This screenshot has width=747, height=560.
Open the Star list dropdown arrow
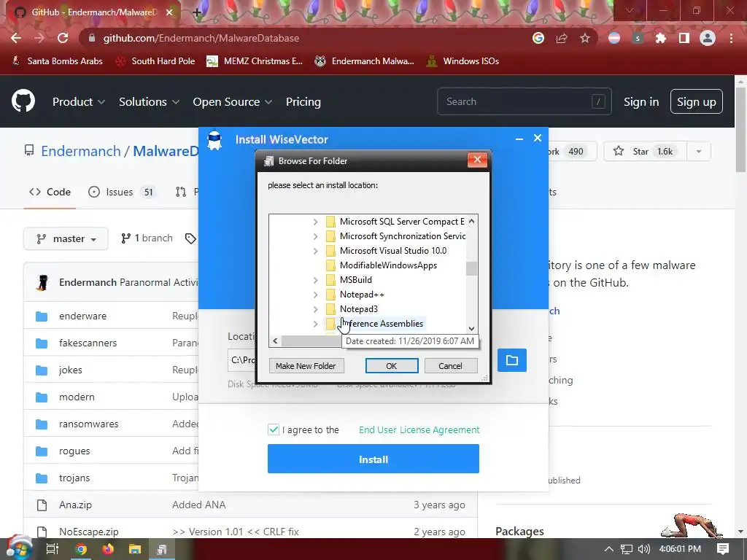(699, 152)
